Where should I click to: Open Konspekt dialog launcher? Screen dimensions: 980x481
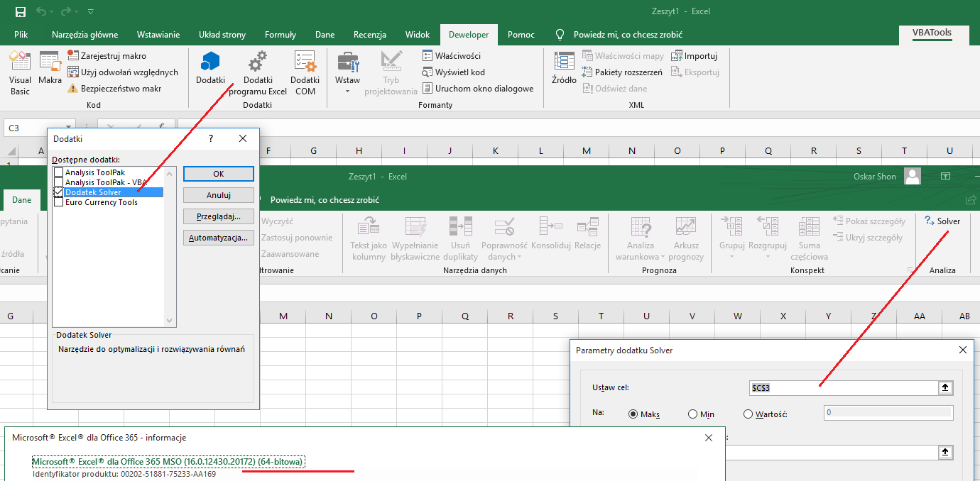910,270
